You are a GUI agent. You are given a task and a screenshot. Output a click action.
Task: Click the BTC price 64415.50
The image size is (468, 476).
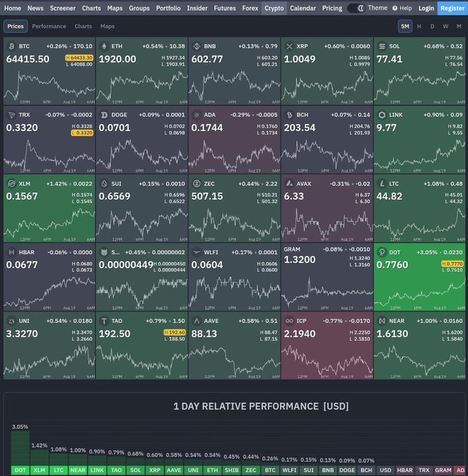[27, 59]
